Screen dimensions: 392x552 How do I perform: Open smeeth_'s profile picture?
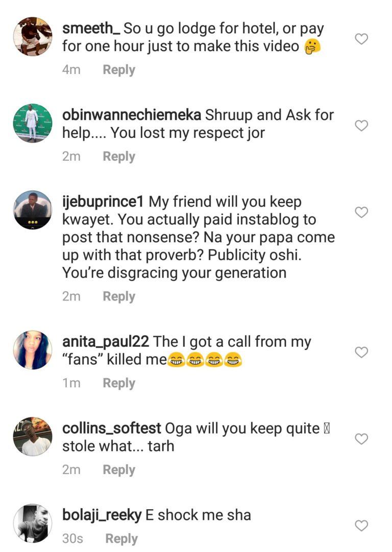pos(32,36)
